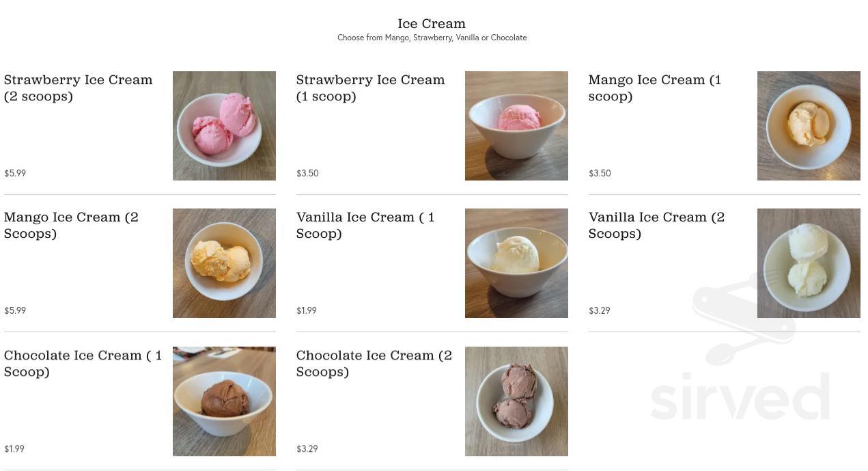
Task: Open the Strawberry Ice Cream (1 scoop) photo
Action: click(x=516, y=126)
